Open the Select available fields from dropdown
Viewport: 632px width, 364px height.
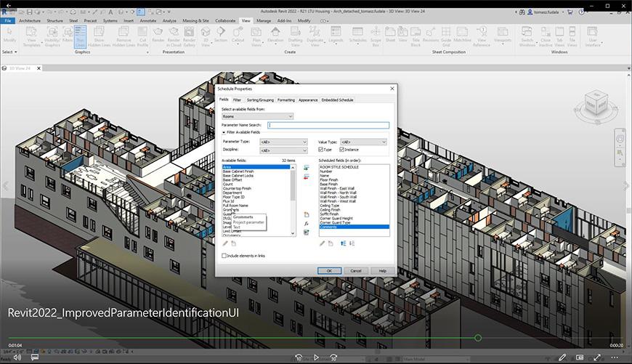258,116
